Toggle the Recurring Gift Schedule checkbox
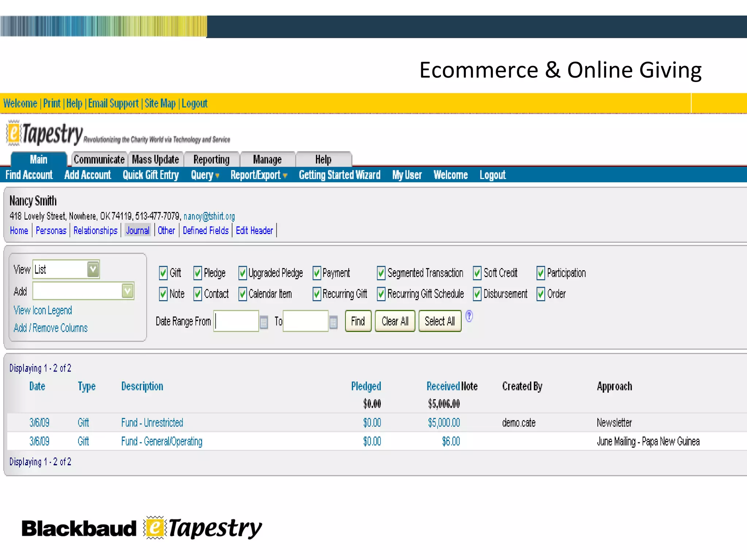 click(x=381, y=294)
